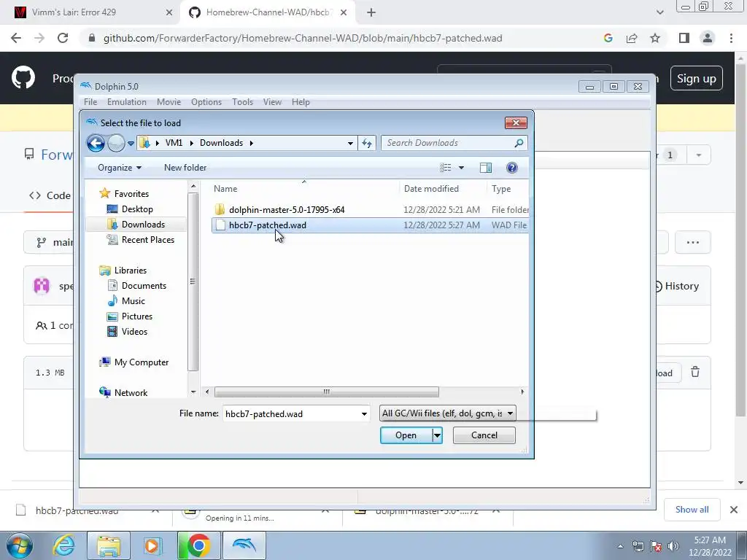
Task: Open Windows Start menu
Action: pyautogui.click(x=20, y=545)
